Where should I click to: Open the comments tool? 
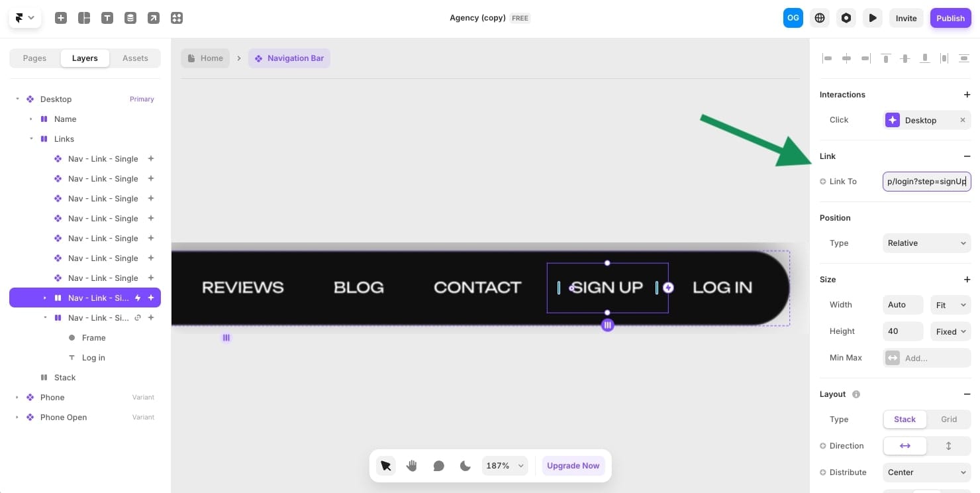(438, 466)
